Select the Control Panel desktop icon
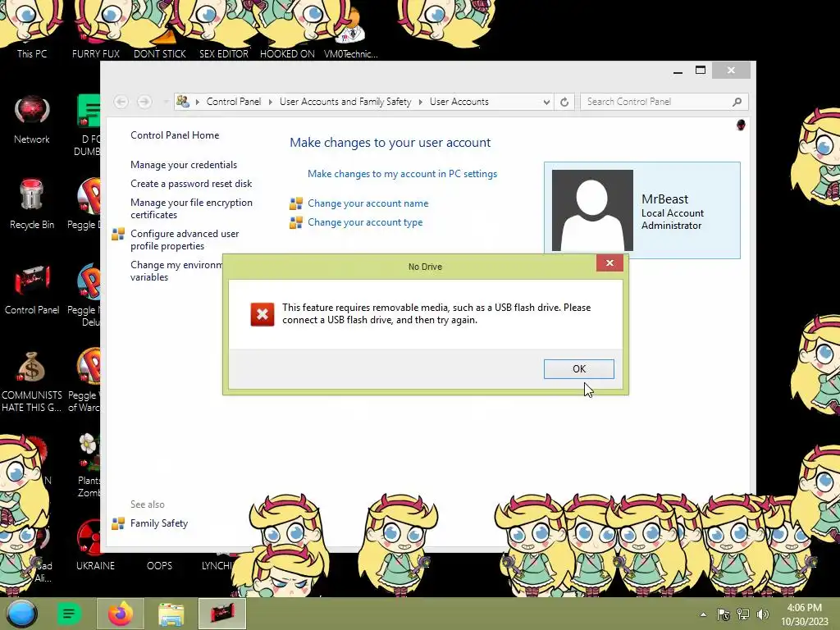Screen dimensions: 840x630 (x=32, y=290)
